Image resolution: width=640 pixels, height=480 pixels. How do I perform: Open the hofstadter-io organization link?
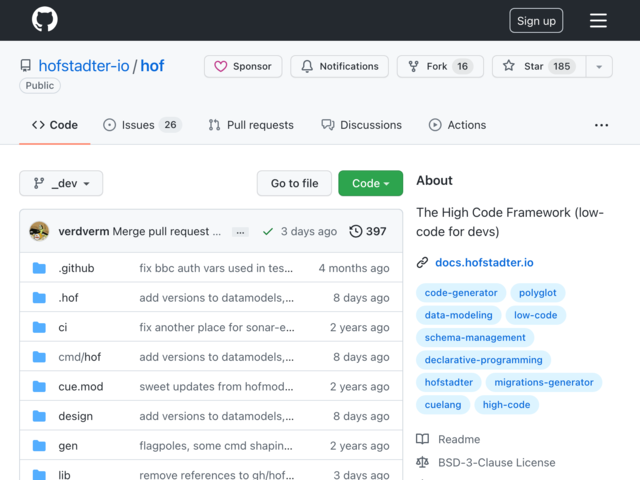[84, 66]
